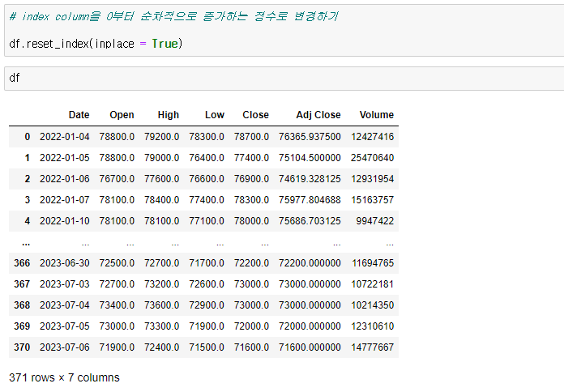Click the date cell 2022-01-06
Screen dimensions: 564x392
coord(64,179)
